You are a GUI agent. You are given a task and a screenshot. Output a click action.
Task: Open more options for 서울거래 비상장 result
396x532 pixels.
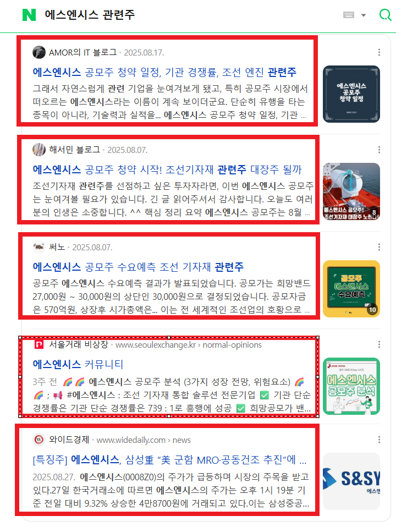click(379, 344)
